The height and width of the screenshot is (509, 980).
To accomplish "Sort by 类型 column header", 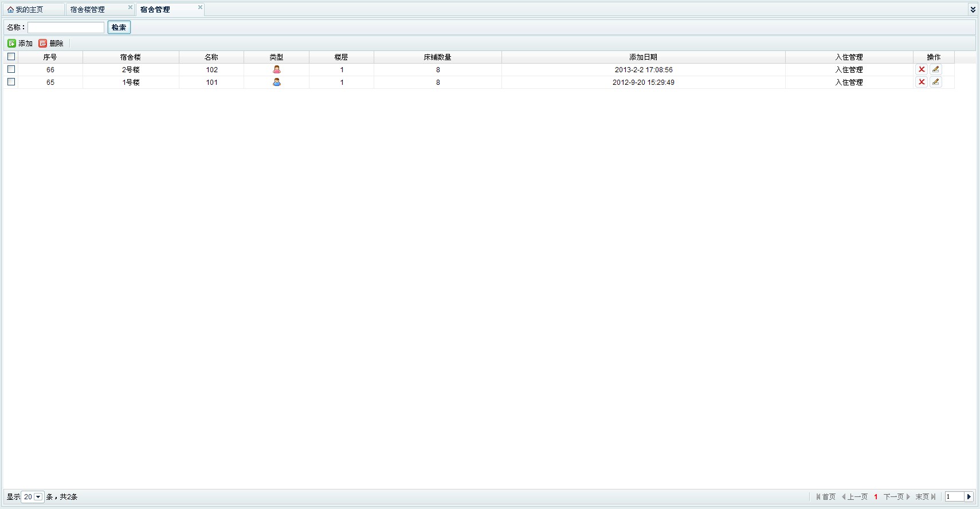I will (276, 57).
